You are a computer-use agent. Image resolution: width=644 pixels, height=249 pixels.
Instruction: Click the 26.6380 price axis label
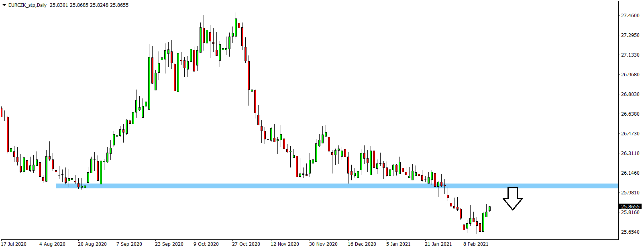point(630,114)
